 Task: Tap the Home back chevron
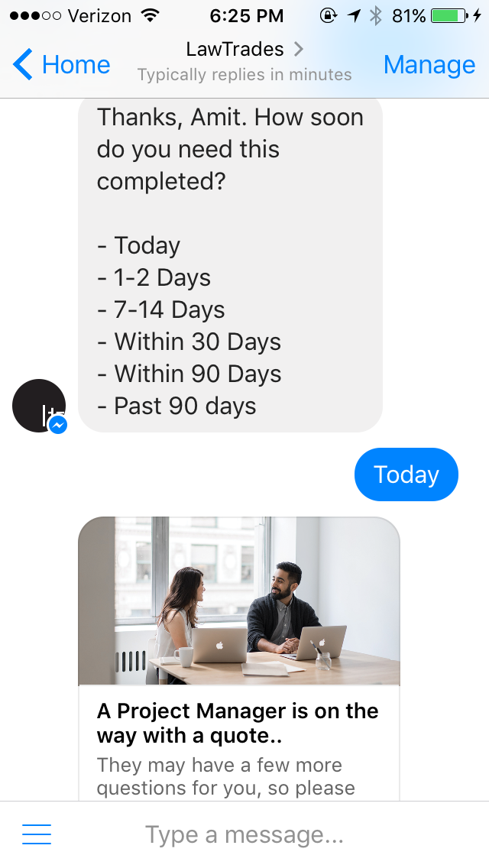click(x=23, y=65)
